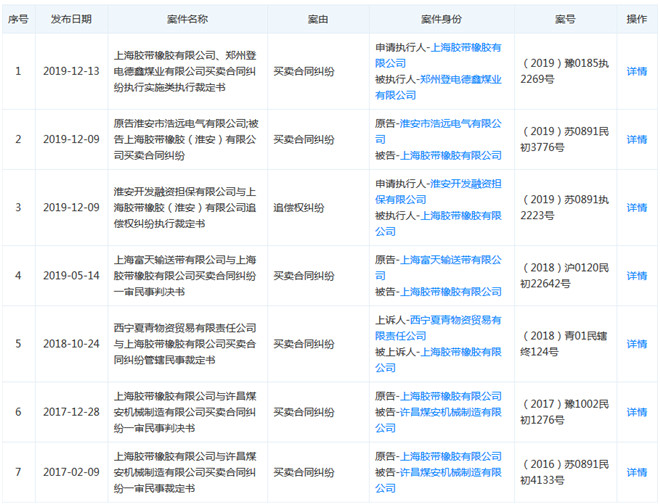The height and width of the screenshot is (504, 660).
Task: Click plaintiff 上海胶带橡胶有限公司 link in row 7
Action: (x=450, y=456)
